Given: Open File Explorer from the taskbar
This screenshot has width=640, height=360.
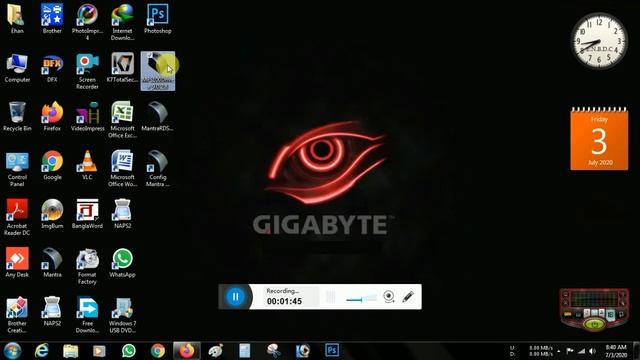Looking at the screenshot, I should [71, 351].
